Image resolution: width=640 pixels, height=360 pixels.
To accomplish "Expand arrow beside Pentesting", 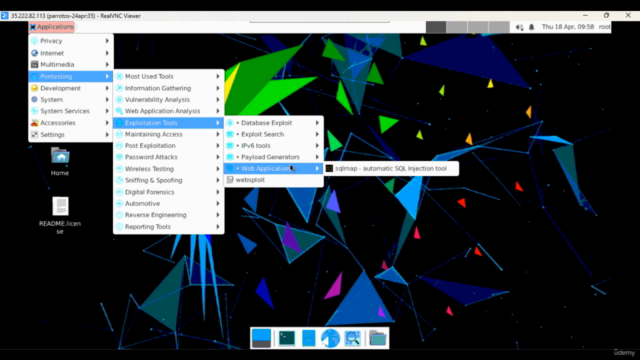I will [107, 76].
